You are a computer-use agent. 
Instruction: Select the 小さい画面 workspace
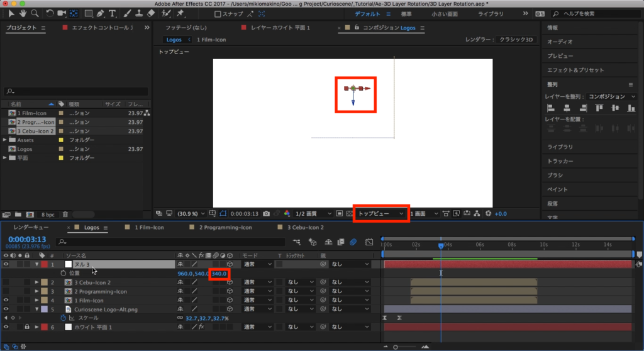click(x=444, y=13)
